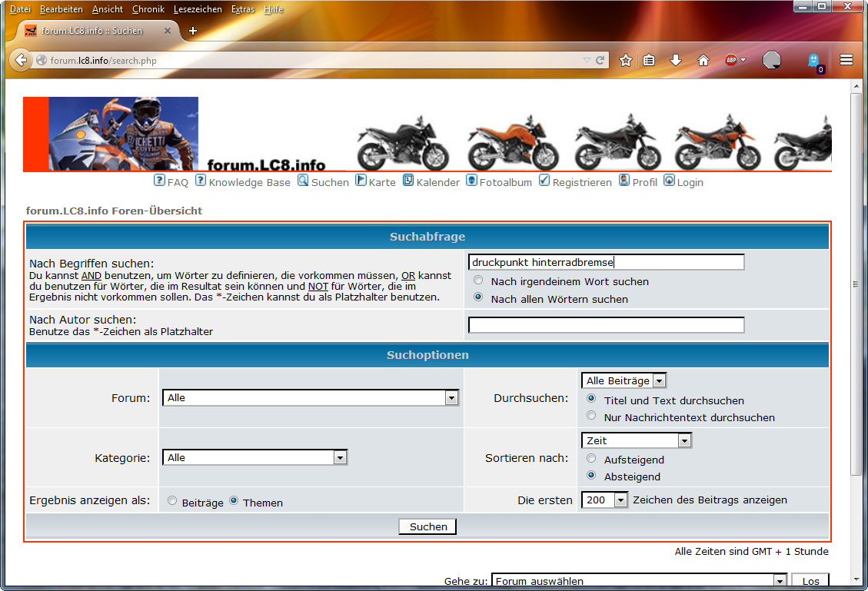The image size is (868, 591).
Task: Click the 'Nach Autor suchen' text field
Action: [606, 325]
